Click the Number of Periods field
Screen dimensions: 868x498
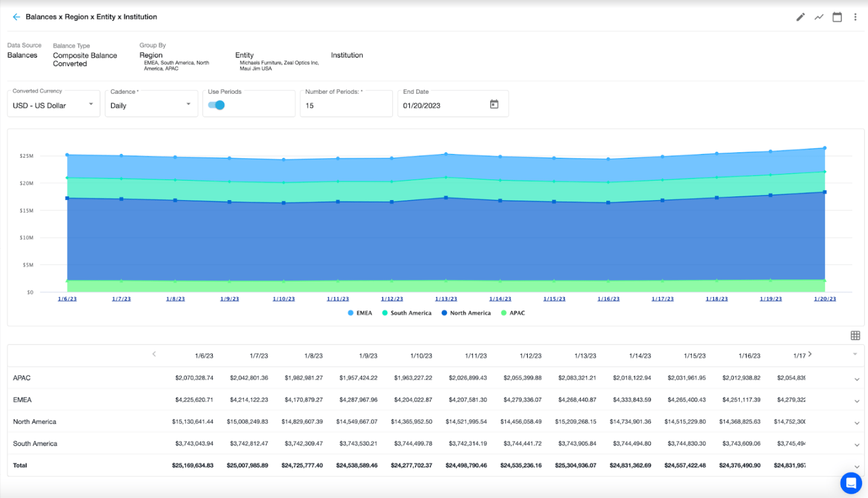tap(346, 105)
